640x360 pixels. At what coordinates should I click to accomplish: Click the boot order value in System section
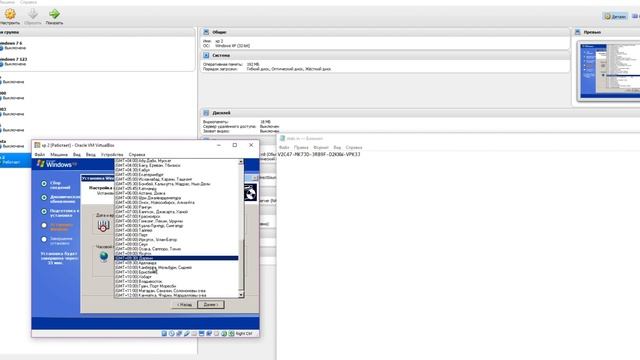[289, 69]
